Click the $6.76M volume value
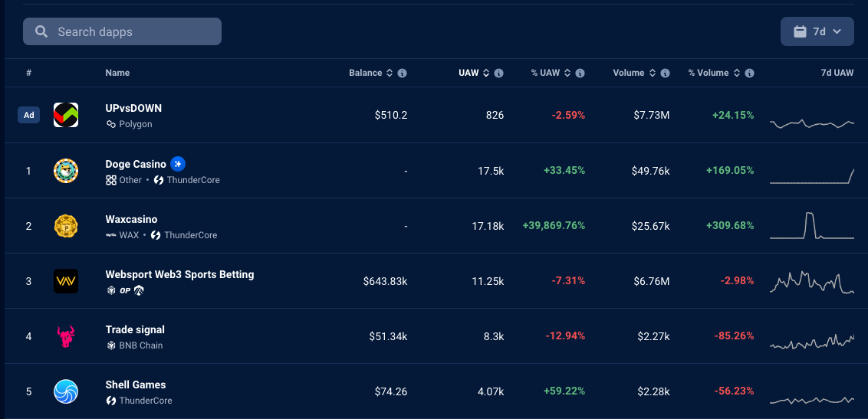The width and height of the screenshot is (868, 419). (x=652, y=281)
